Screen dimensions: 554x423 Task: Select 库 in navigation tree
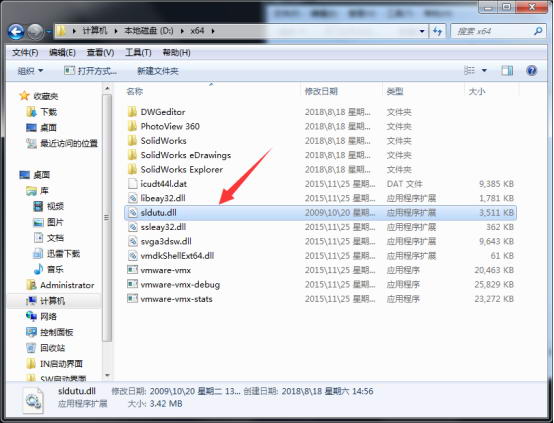(44, 191)
